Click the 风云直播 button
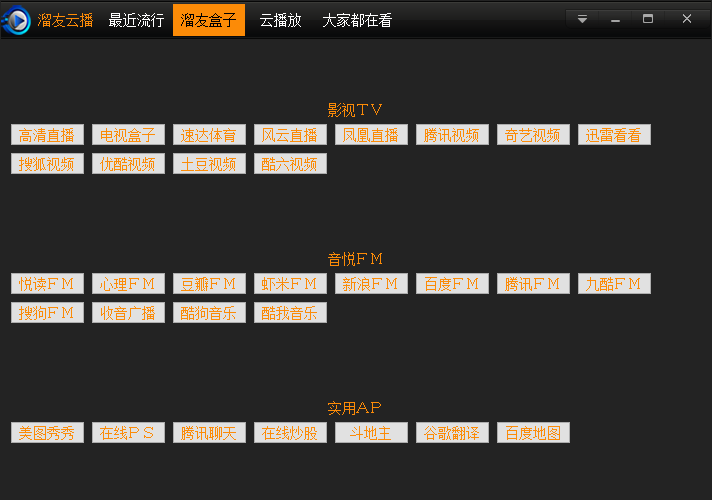This screenshot has width=712, height=500. (290, 135)
